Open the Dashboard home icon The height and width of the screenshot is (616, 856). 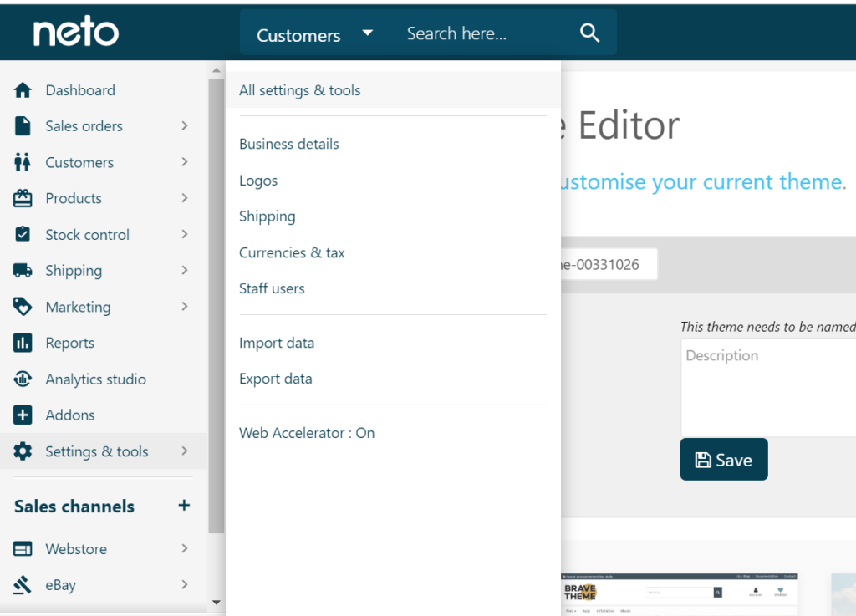click(x=23, y=89)
